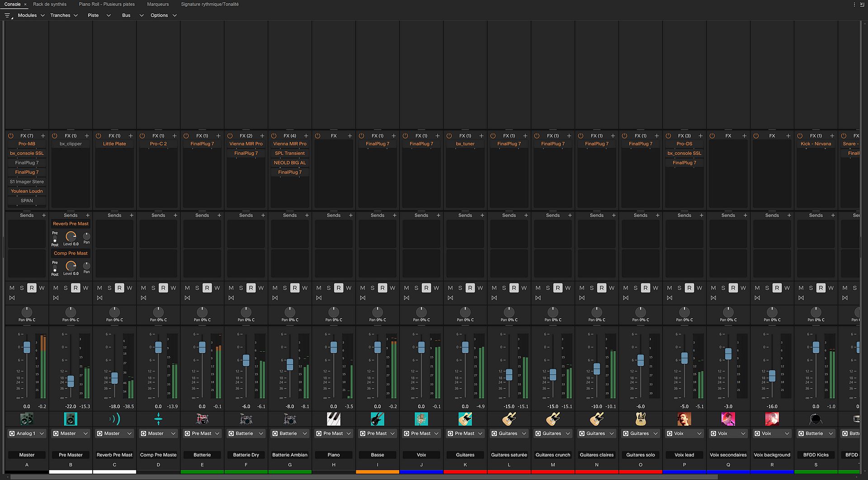Solo the Batterie track

point(197,288)
